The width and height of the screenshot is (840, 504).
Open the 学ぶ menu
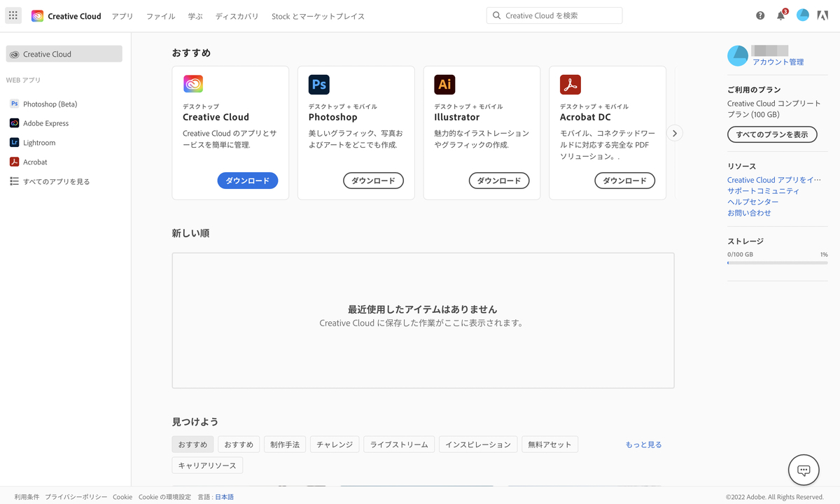pyautogui.click(x=195, y=16)
